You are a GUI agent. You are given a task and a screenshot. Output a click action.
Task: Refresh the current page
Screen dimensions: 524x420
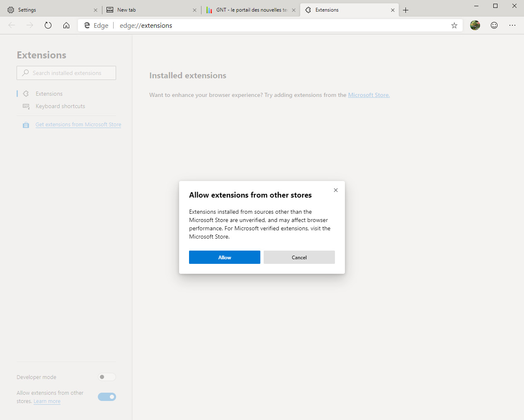click(48, 25)
